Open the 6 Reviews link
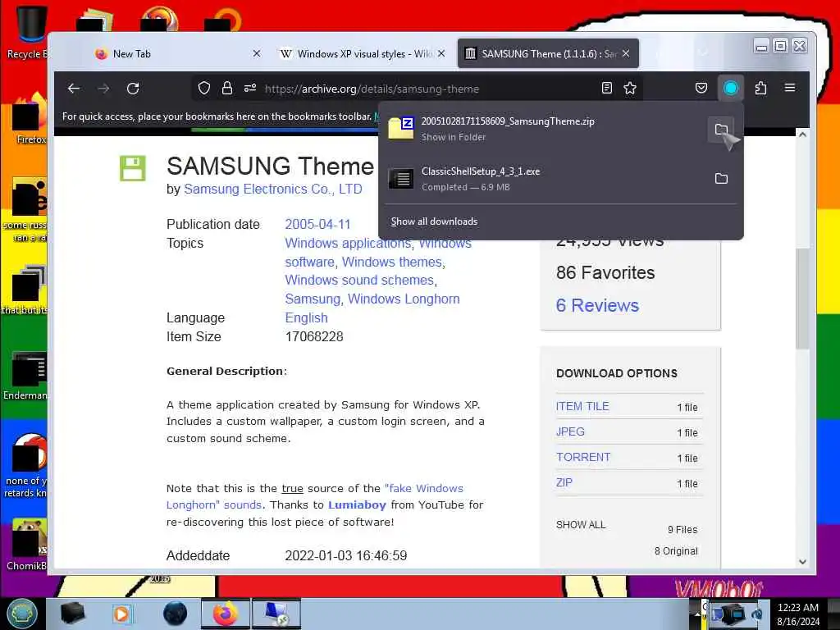Viewport: 840px width, 630px height. [x=597, y=305]
